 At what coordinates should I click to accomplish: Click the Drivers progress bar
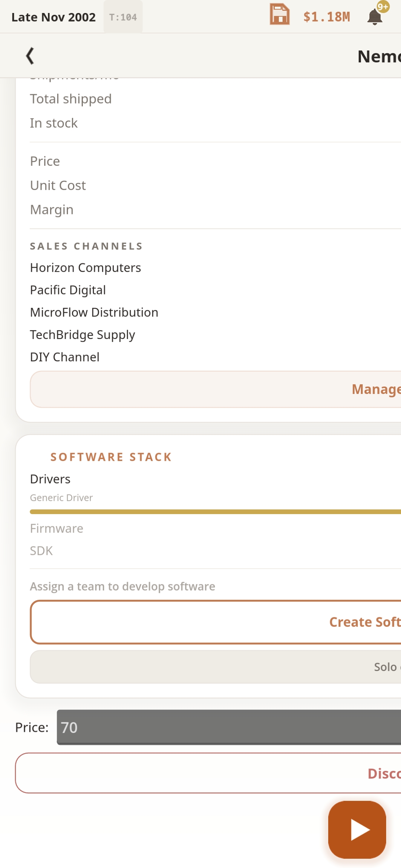pos(215,512)
